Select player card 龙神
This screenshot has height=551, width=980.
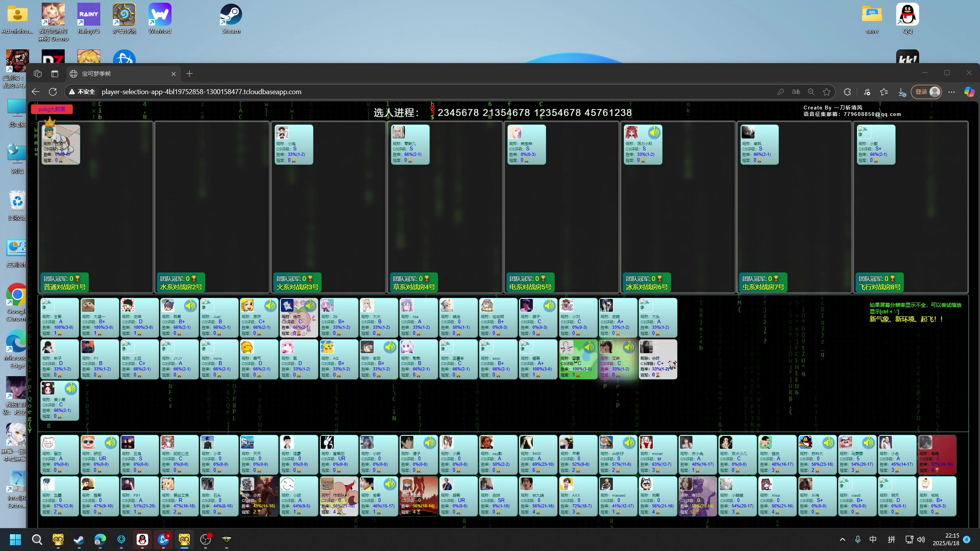[139, 318]
